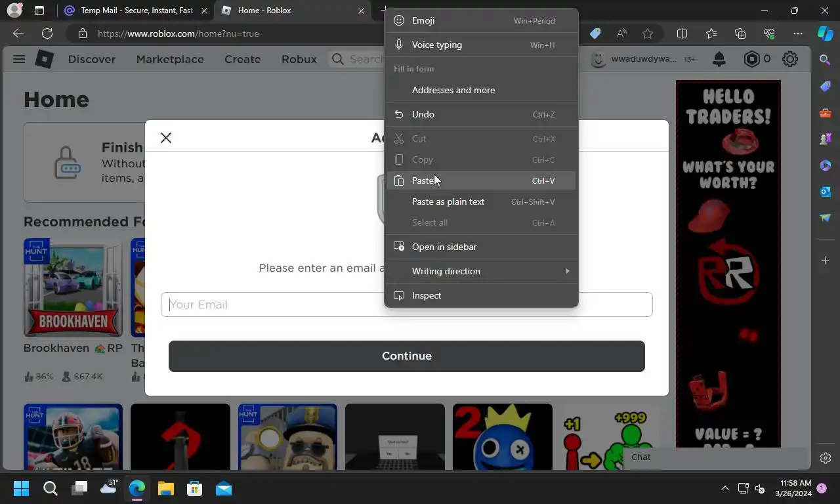Image resolution: width=840 pixels, height=504 pixels.
Task: Close the add email dialog
Action: pyautogui.click(x=166, y=138)
